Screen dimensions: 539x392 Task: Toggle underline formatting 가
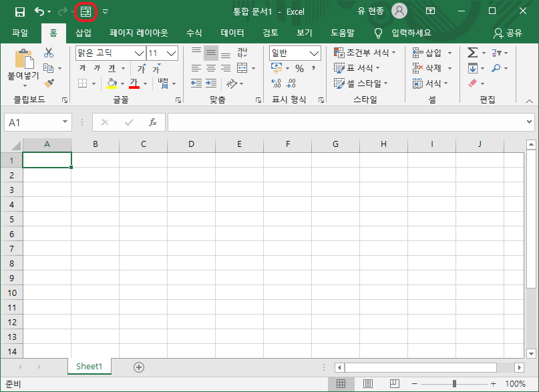tap(112, 68)
